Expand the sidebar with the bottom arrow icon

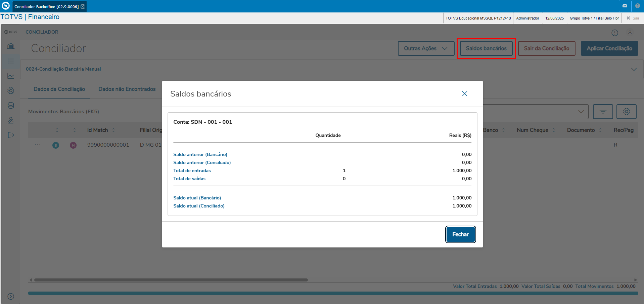[11, 296]
